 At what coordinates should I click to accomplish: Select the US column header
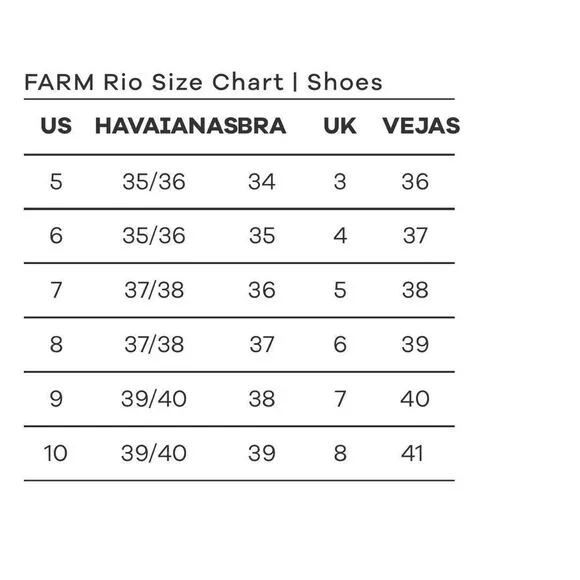pyautogui.click(x=56, y=126)
